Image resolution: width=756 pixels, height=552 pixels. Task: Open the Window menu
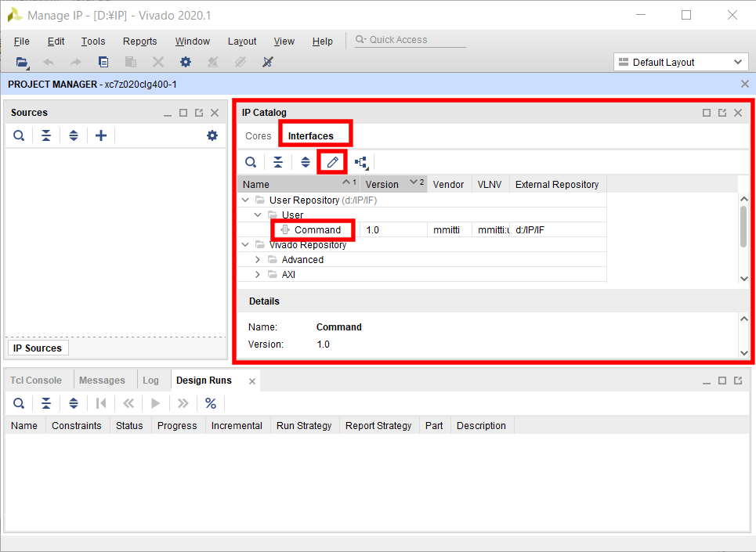pos(193,41)
